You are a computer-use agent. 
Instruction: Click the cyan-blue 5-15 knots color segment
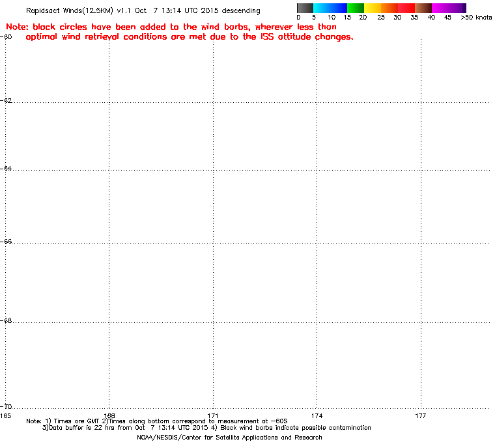click(x=330, y=8)
